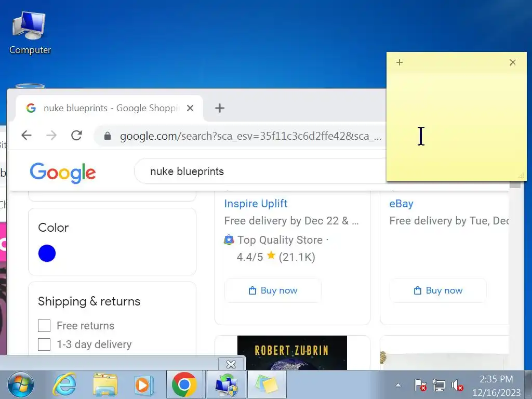The height and width of the screenshot is (399, 532).
Task: Open the Inspire Uplift seller link
Action: coord(256,204)
